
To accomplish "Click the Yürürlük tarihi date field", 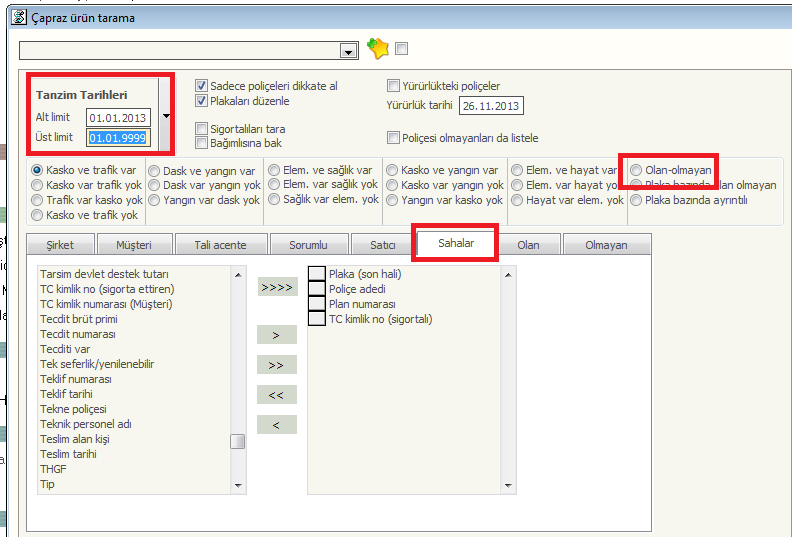I will click(x=491, y=106).
